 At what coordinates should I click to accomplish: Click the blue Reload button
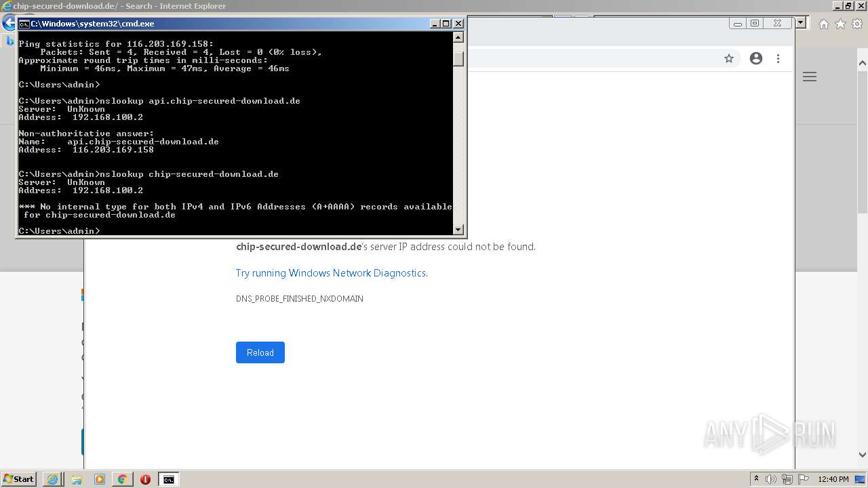pos(260,352)
